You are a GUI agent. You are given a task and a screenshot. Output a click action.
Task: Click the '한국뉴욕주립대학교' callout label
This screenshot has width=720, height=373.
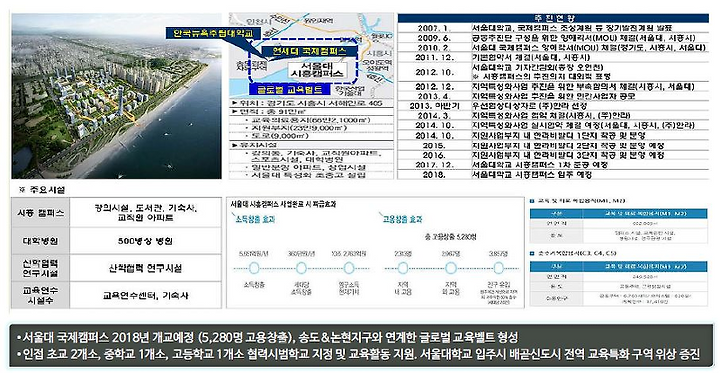pos(213,33)
